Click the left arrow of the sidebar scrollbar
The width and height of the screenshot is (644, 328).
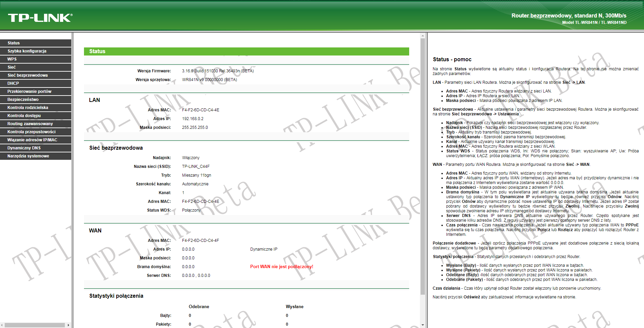pyautogui.click(x=2, y=325)
